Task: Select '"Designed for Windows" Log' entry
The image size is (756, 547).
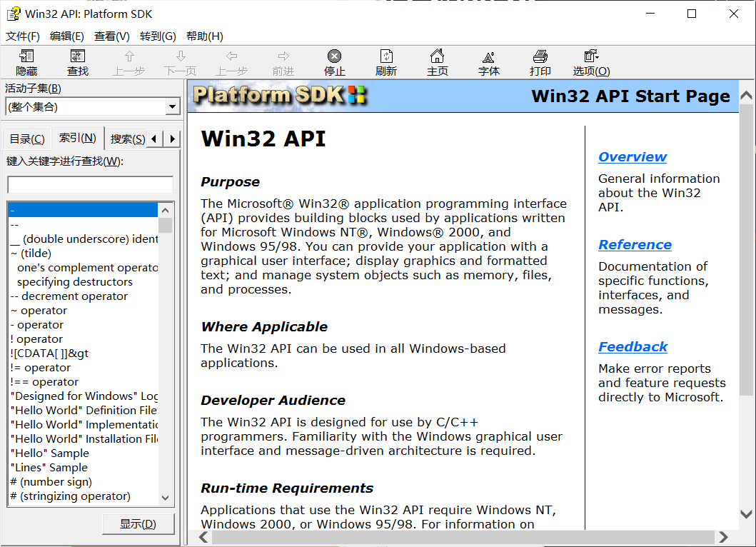Action: 83,396
